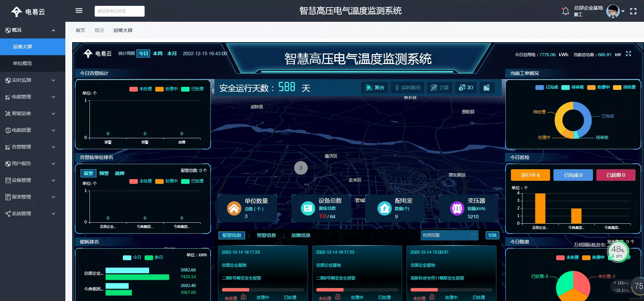Screen dimensions: 644x301
Task: Open notifications via the bell icon
Action: 565,11
